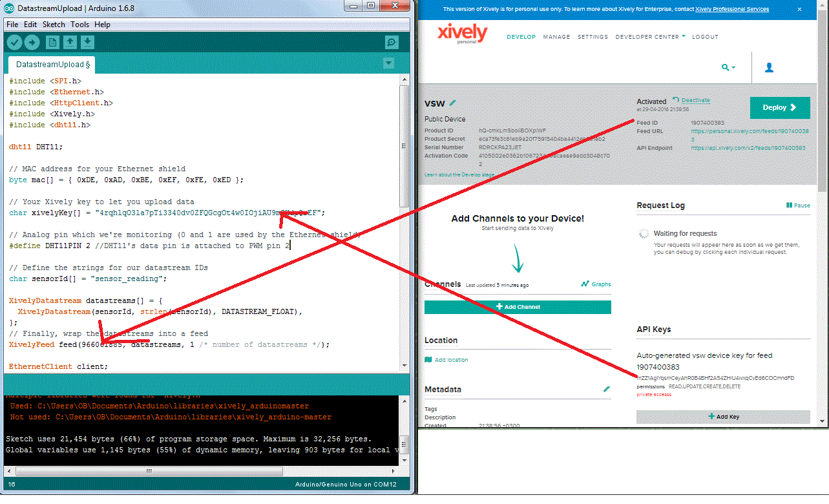Click the Add Key button
The image size is (829, 504).
click(723, 417)
